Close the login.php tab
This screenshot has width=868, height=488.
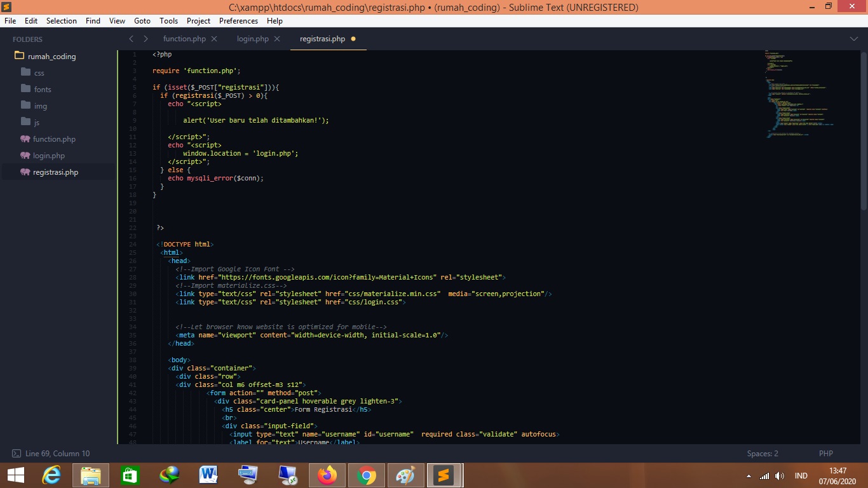(277, 39)
